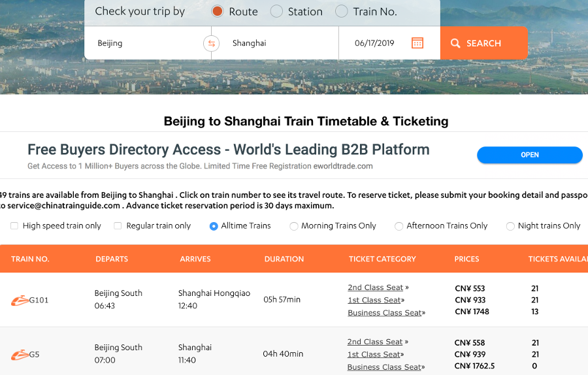
Task: Open G101 1st Class Seat link
Action: click(x=374, y=300)
